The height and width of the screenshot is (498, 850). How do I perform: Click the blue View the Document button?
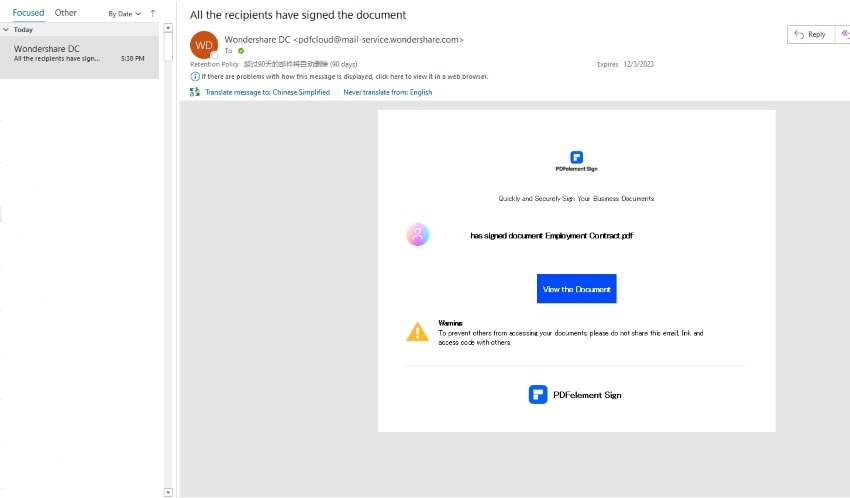pos(576,289)
